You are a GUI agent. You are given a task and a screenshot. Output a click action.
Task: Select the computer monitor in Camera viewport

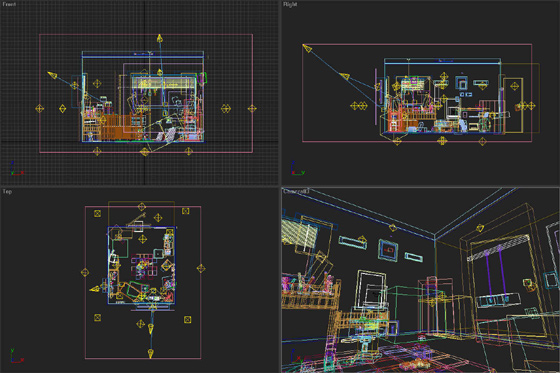[x=371, y=290]
